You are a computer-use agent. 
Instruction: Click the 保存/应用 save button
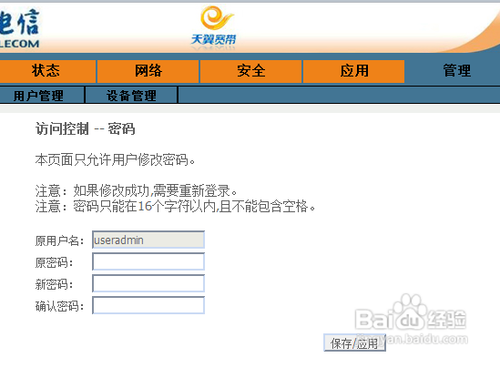coord(355,343)
